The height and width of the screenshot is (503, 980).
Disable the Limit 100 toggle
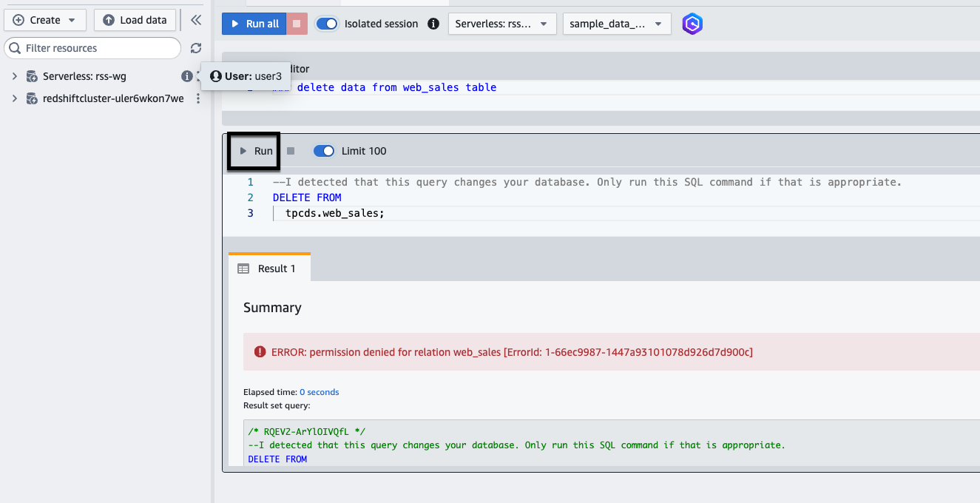click(324, 151)
